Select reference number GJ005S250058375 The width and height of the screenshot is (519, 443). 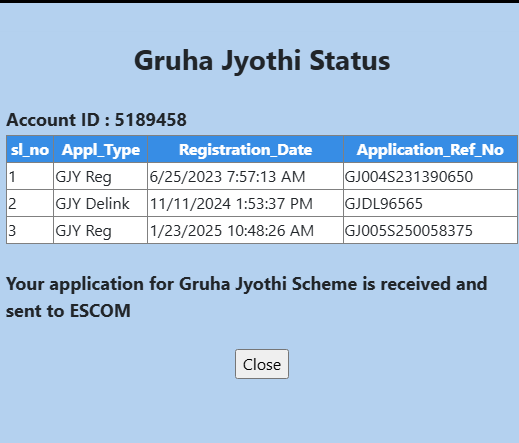click(409, 231)
